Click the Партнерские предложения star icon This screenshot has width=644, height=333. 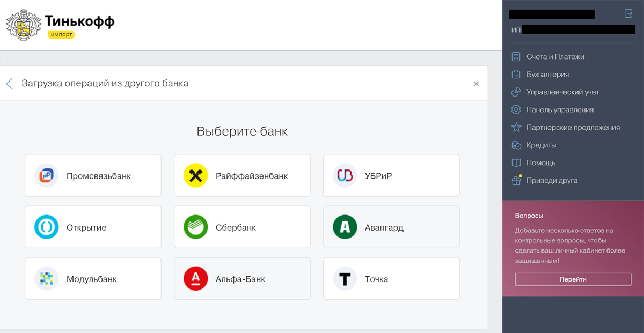[x=516, y=128]
